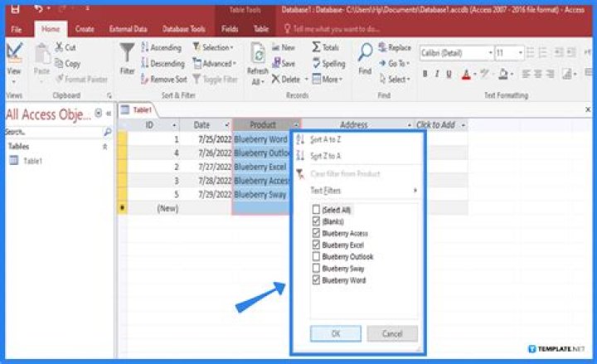Click the Center alignment icon

point(538,74)
